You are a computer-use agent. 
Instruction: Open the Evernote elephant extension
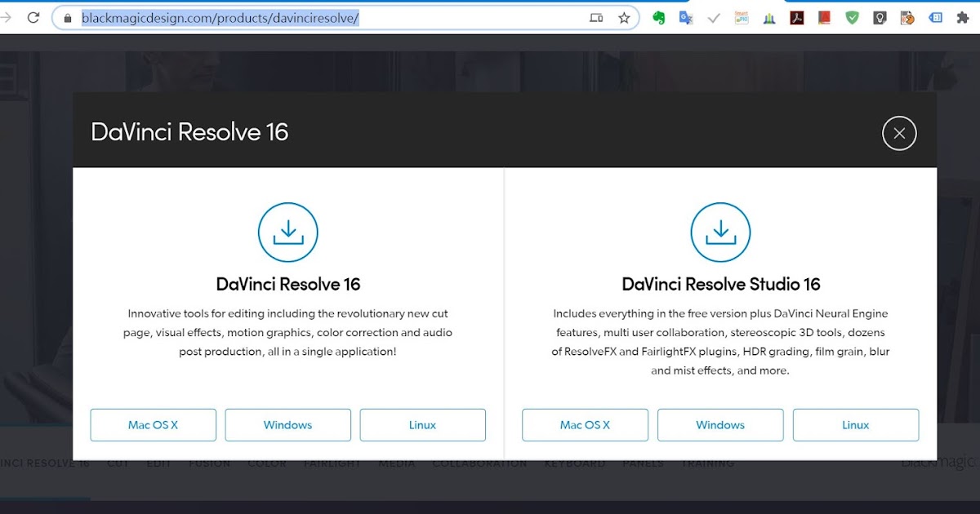pos(658,17)
